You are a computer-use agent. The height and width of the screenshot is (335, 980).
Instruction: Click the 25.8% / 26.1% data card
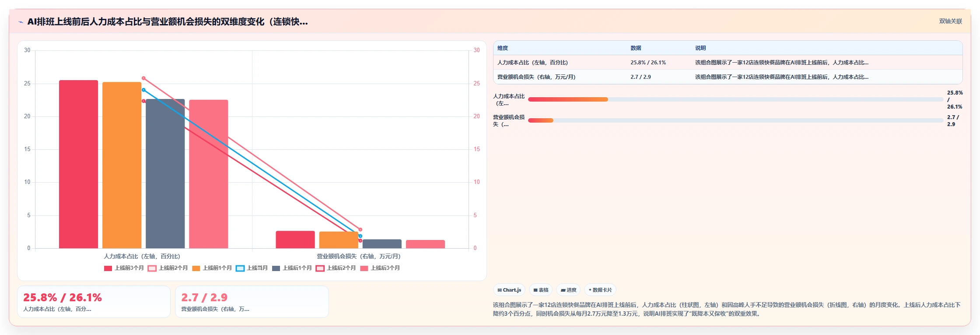(x=94, y=302)
